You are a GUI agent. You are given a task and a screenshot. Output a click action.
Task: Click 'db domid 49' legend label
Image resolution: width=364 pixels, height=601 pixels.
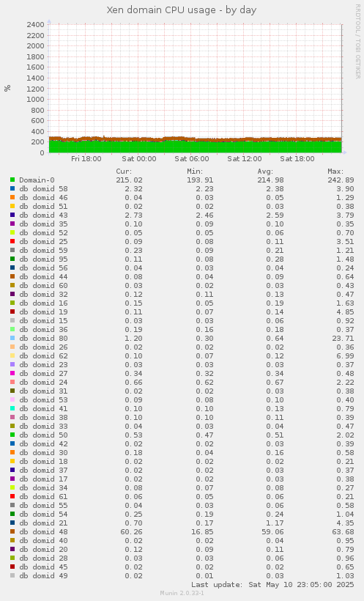click(43, 575)
